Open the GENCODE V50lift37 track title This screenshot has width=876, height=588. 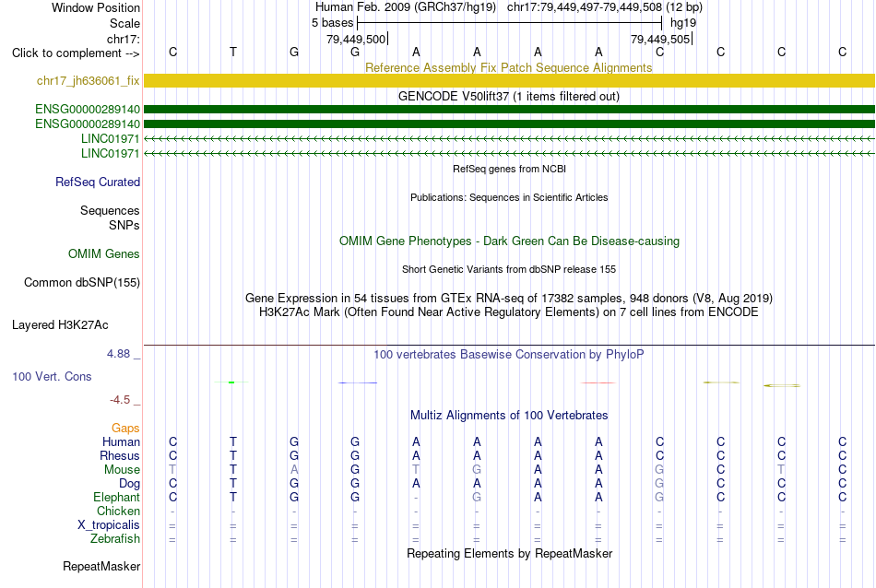click(x=508, y=96)
